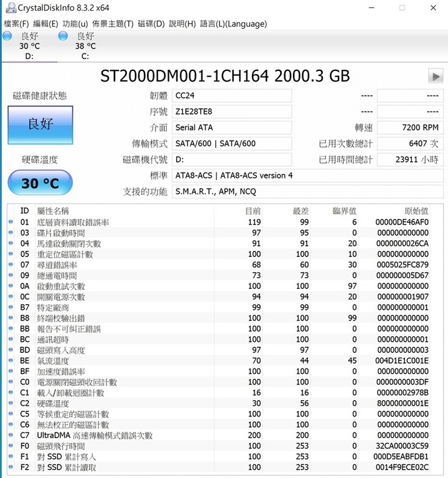
Task: Click status dot for attribute BB
Action: [11, 329]
